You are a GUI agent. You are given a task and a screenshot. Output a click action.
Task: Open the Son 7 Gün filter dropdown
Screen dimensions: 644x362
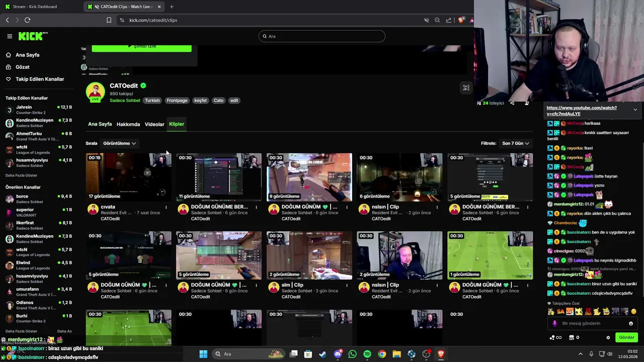pyautogui.click(x=515, y=143)
